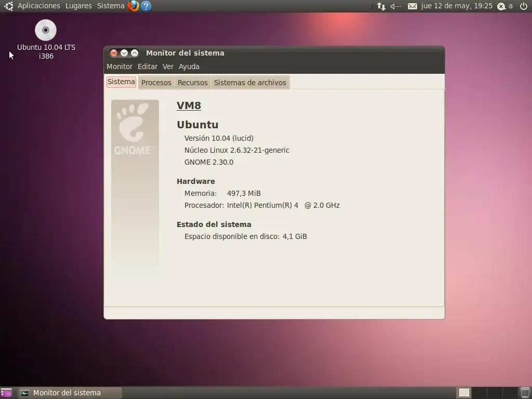Open the Aplicaciones menu

(x=38, y=6)
